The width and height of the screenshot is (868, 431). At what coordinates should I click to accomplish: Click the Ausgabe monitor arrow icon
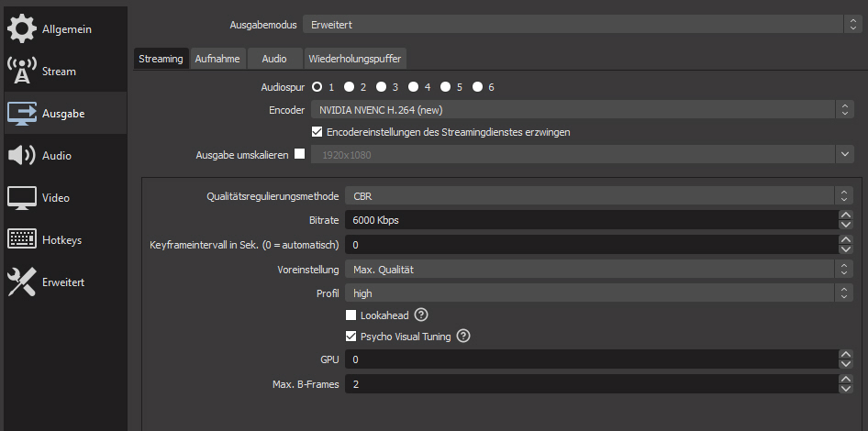coord(22,113)
